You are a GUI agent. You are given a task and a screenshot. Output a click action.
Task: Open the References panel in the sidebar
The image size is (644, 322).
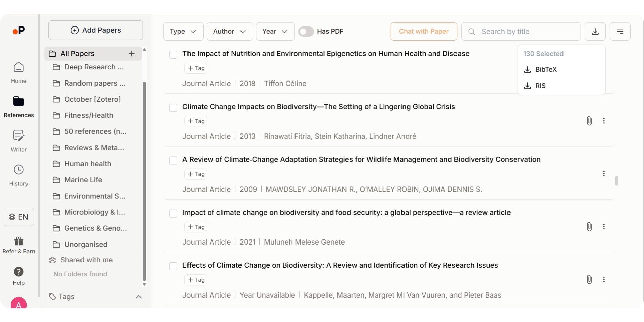click(18, 106)
